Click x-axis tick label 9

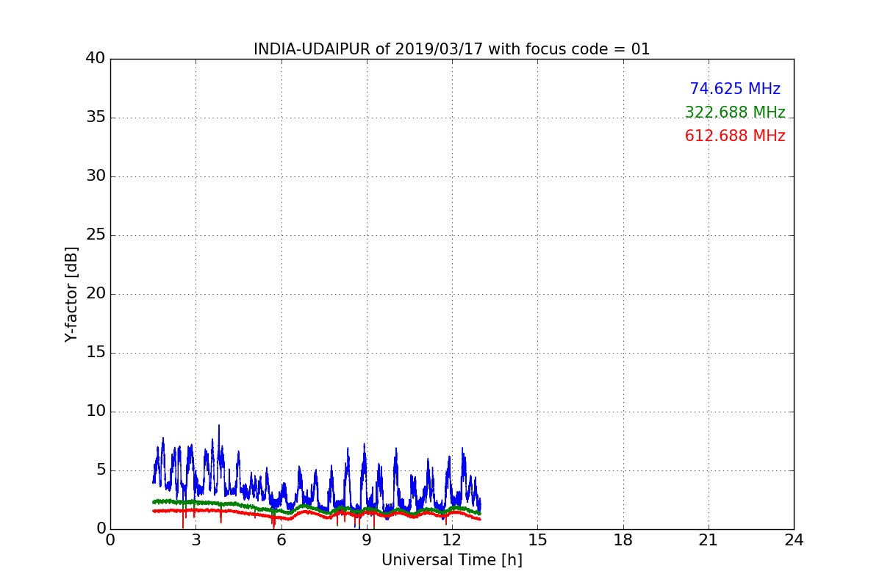point(366,540)
